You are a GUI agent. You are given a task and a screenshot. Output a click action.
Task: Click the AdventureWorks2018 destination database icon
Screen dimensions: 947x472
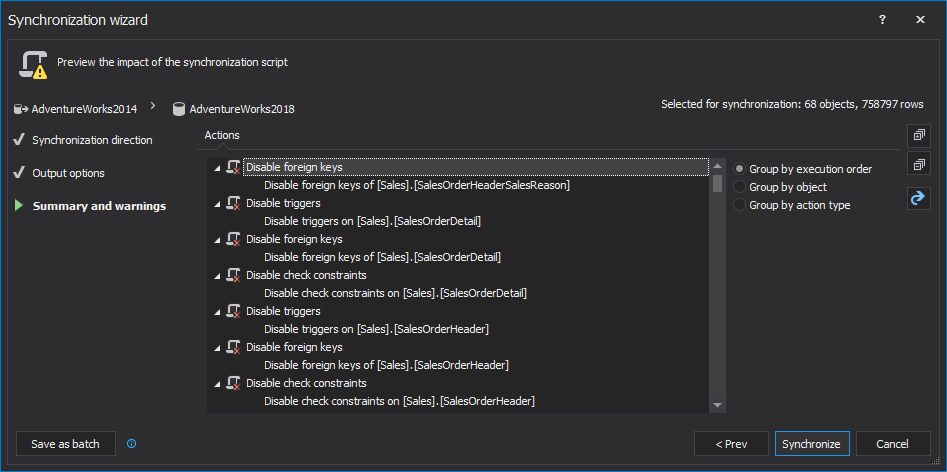pyautogui.click(x=178, y=109)
